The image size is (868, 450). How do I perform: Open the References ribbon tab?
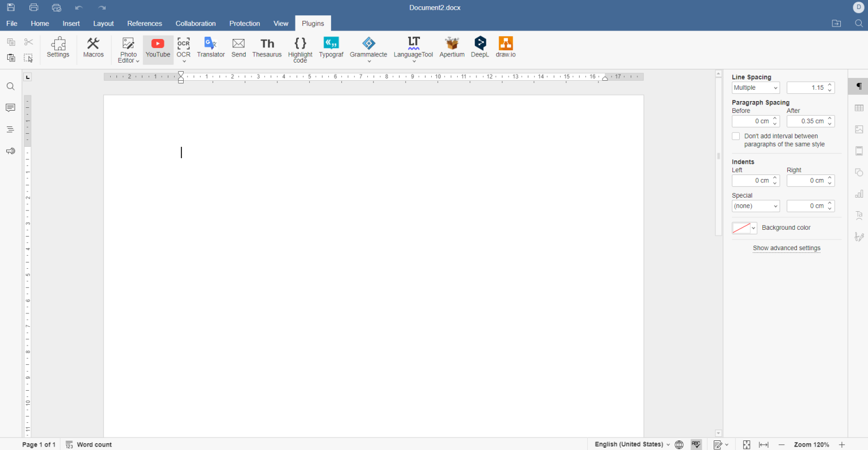pyautogui.click(x=145, y=23)
